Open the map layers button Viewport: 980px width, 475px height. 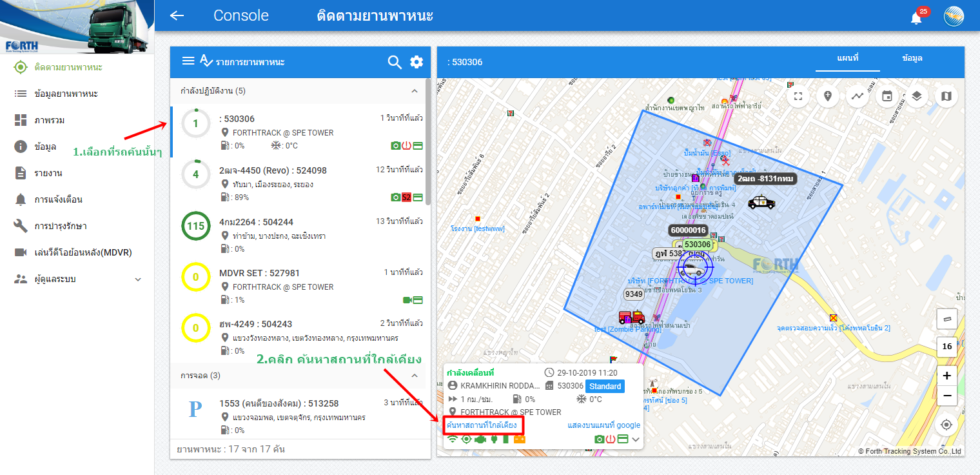pyautogui.click(x=917, y=96)
